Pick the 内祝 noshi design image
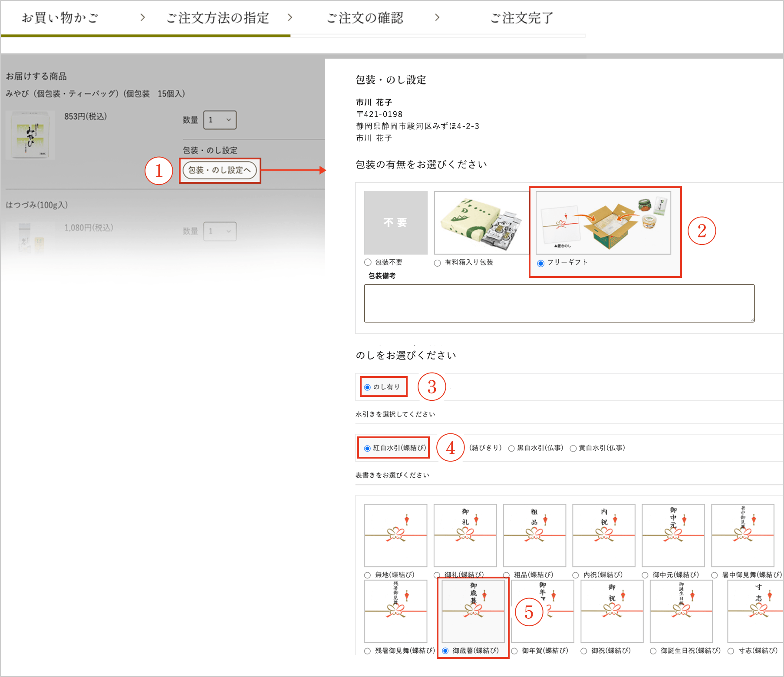Viewport: 784px width, 677px height. [x=604, y=535]
